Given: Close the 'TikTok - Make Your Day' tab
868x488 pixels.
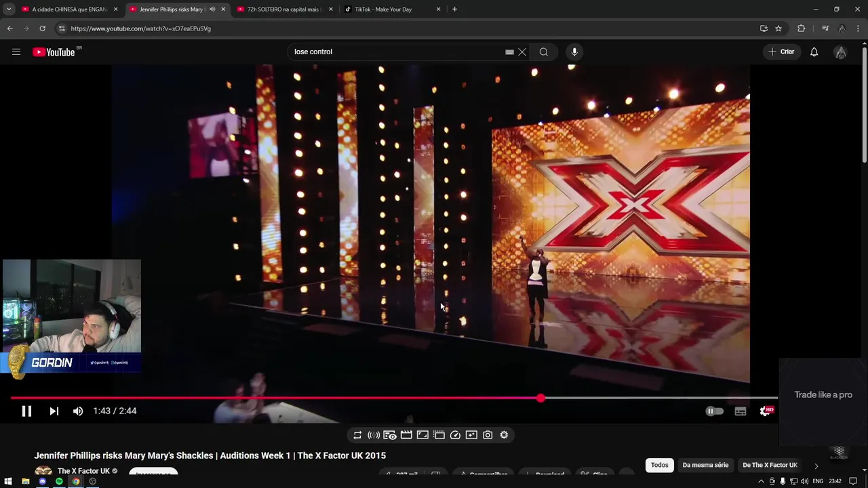Looking at the screenshot, I should (x=438, y=9).
